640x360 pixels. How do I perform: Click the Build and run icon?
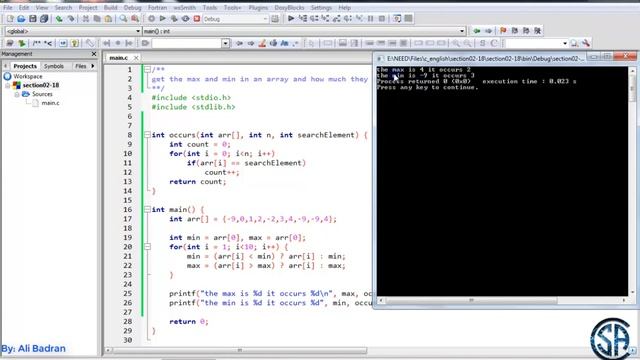pyautogui.click(x=174, y=19)
